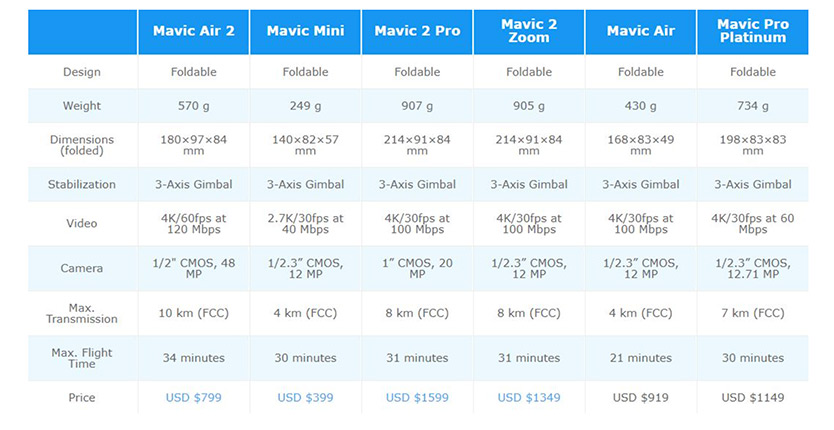Click the 168×83×49 mm dimensions cell
This screenshot has width=834, height=430.
[640, 145]
